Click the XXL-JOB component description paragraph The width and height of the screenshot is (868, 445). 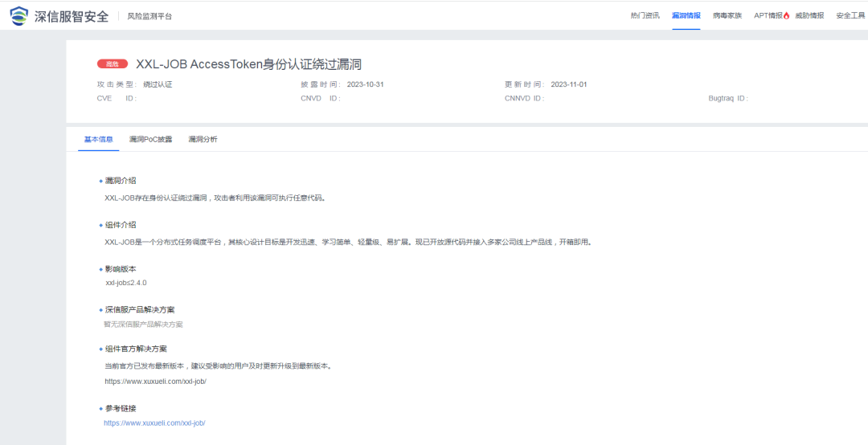coord(348,243)
